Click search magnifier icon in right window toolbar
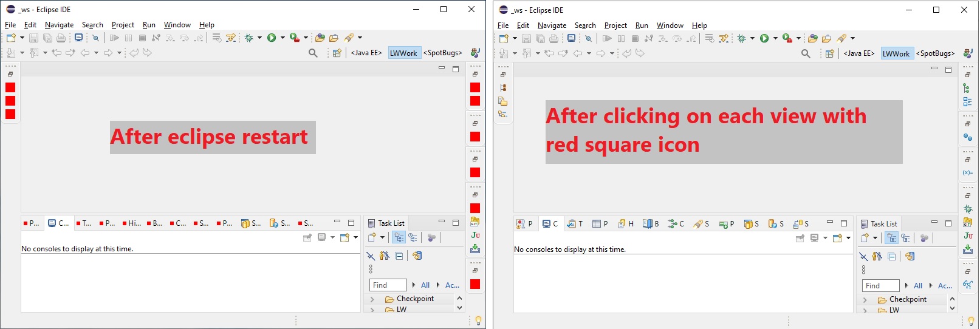 (806, 53)
